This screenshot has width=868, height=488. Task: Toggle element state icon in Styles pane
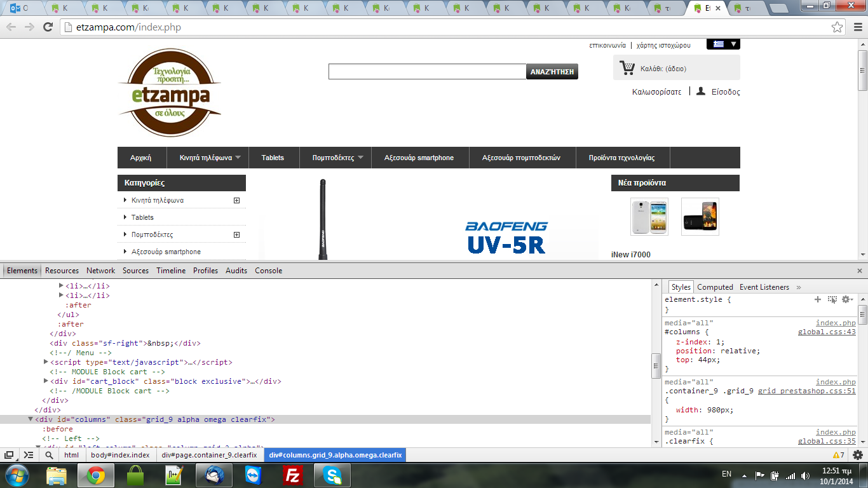(832, 299)
